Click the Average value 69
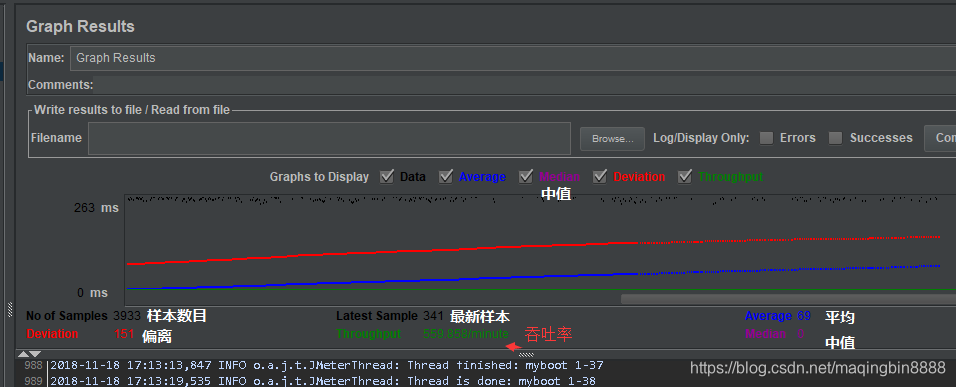Image resolution: width=956 pixels, height=387 pixels. (804, 316)
